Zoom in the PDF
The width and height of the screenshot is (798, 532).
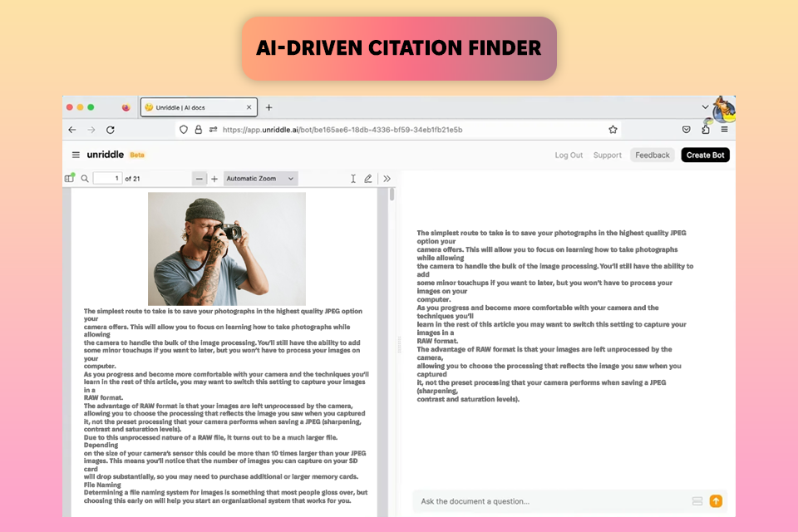click(x=214, y=179)
